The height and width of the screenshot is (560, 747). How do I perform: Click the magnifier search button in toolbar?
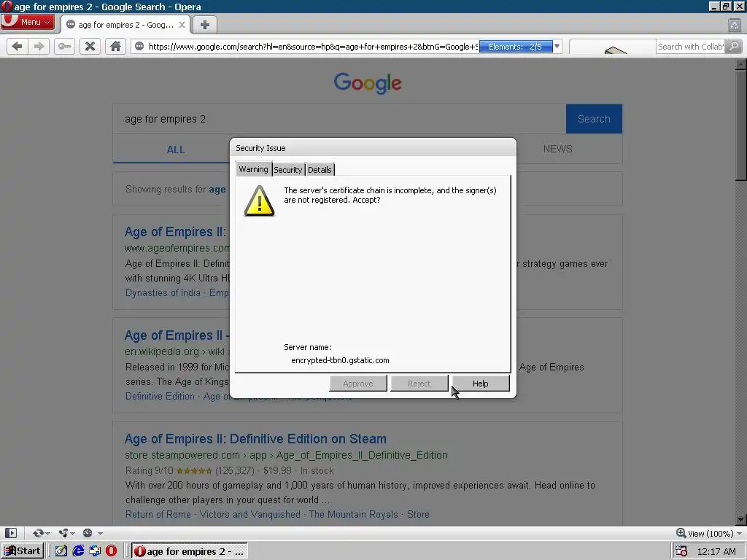click(x=734, y=46)
